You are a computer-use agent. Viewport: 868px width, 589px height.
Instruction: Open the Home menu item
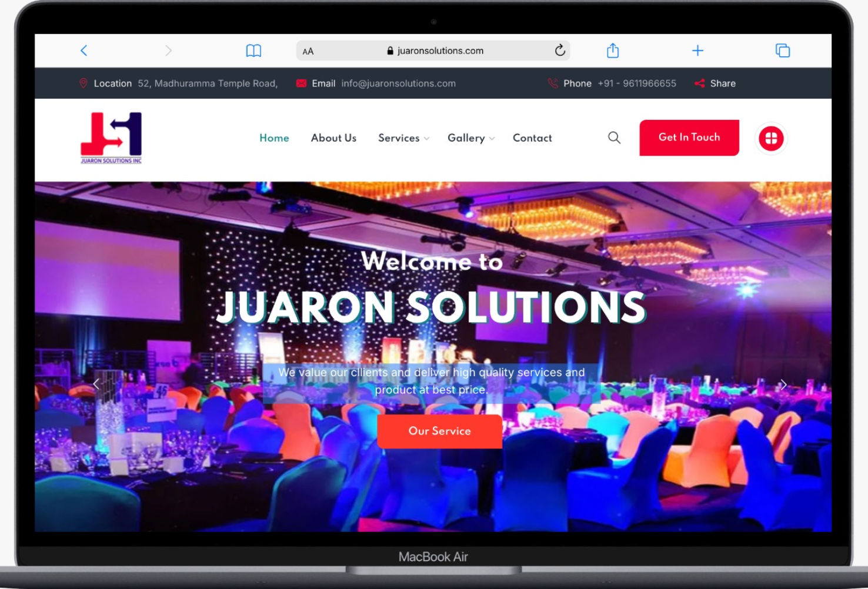pyautogui.click(x=274, y=138)
